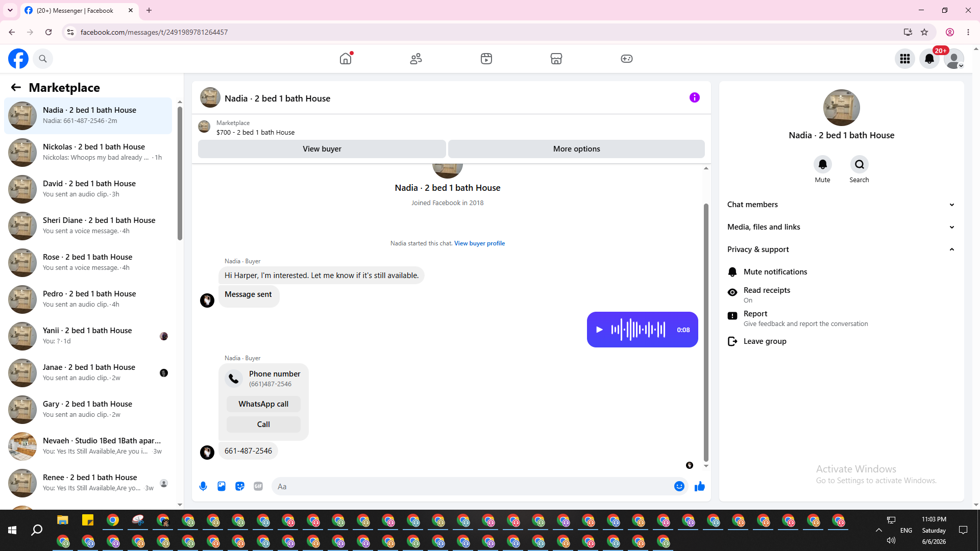
Task: Open the GIF picker icon
Action: point(258,486)
